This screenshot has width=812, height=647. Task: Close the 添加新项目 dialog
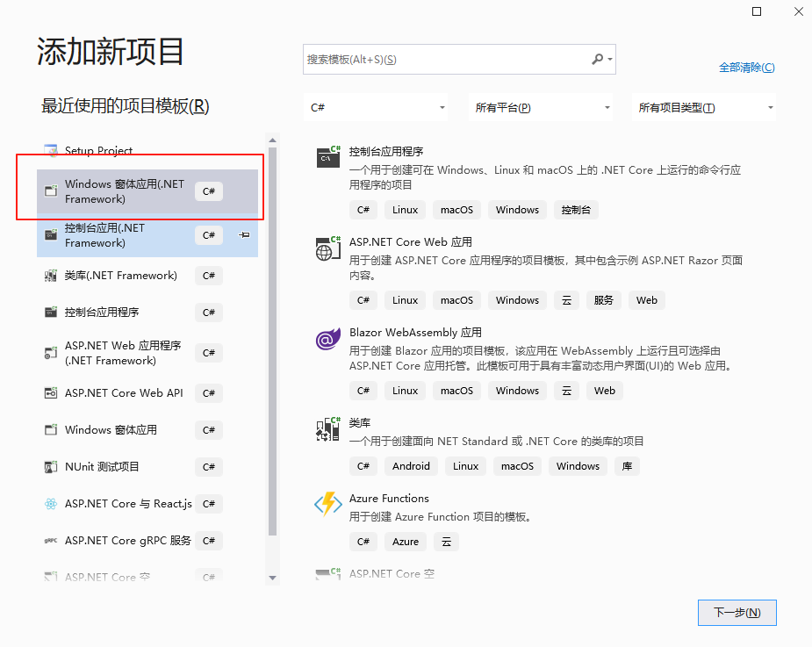click(x=799, y=11)
